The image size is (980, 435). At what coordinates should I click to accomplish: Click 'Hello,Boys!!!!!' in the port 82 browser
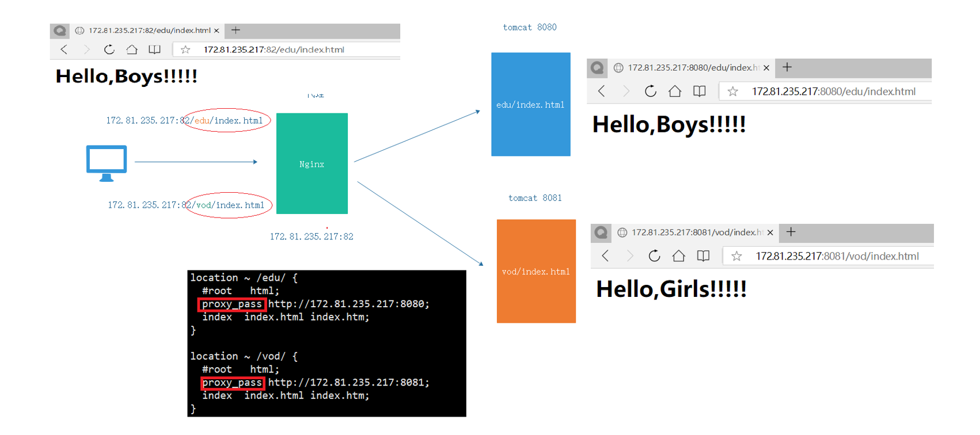pyautogui.click(x=127, y=76)
